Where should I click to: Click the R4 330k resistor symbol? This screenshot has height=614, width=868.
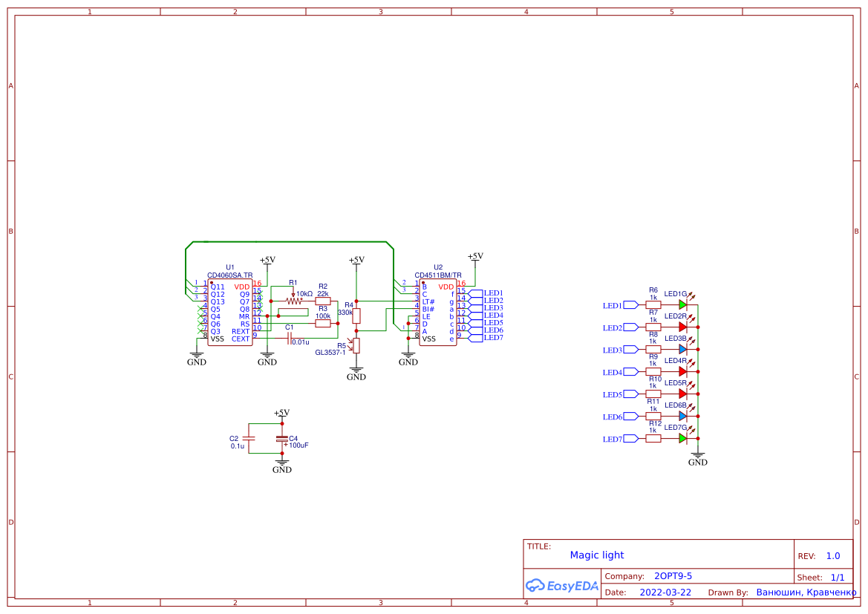pos(356,316)
